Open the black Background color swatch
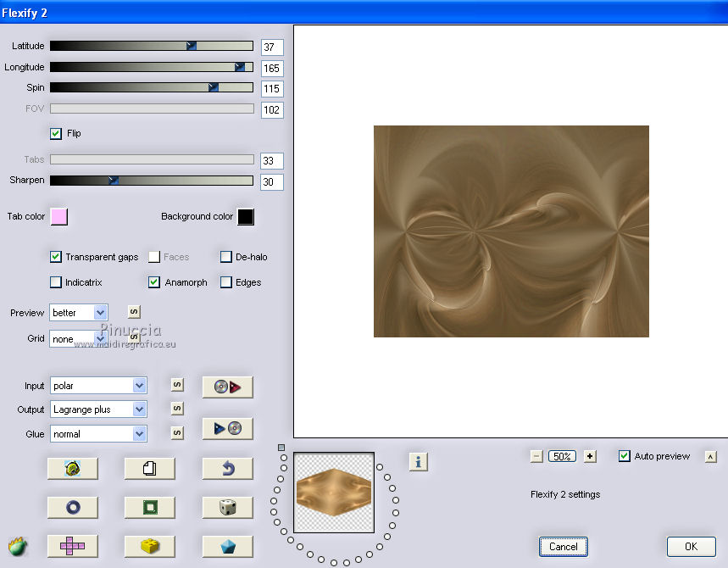Viewport: 728px width, 568px height. pyautogui.click(x=246, y=217)
